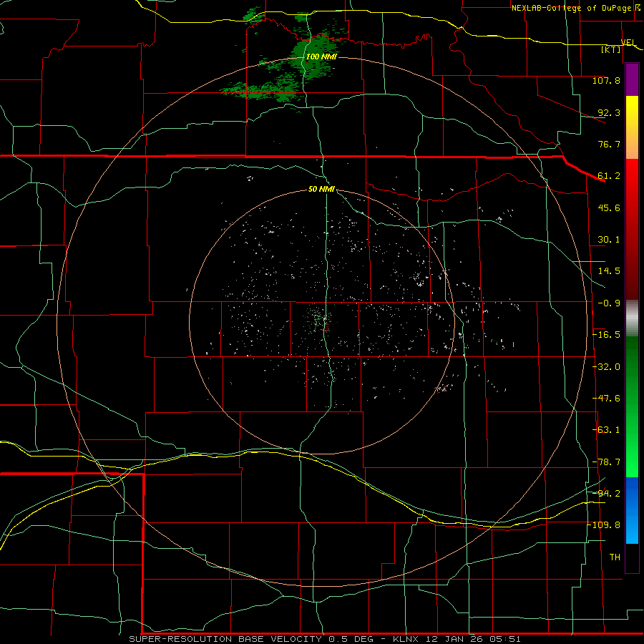Screen dimensions: 644x644
Task: Select the 45.6 velocity scale value
Action: point(609,208)
